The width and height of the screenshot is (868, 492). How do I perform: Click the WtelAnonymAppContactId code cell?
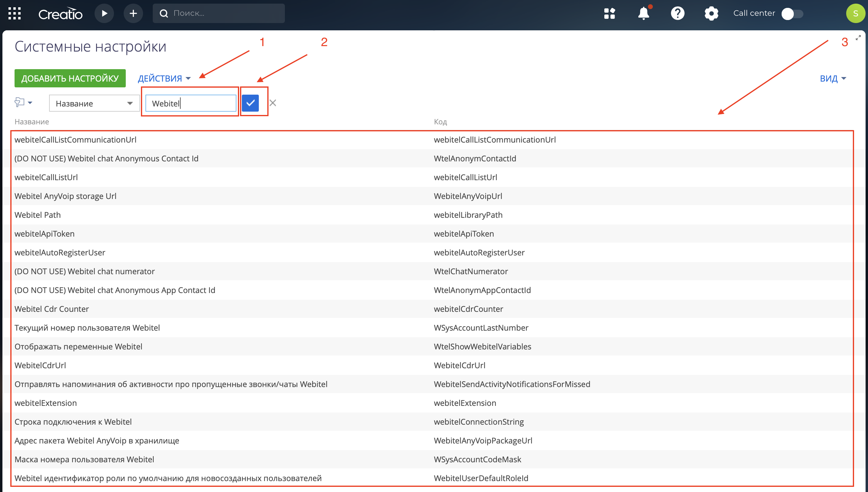tap(482, 290)
